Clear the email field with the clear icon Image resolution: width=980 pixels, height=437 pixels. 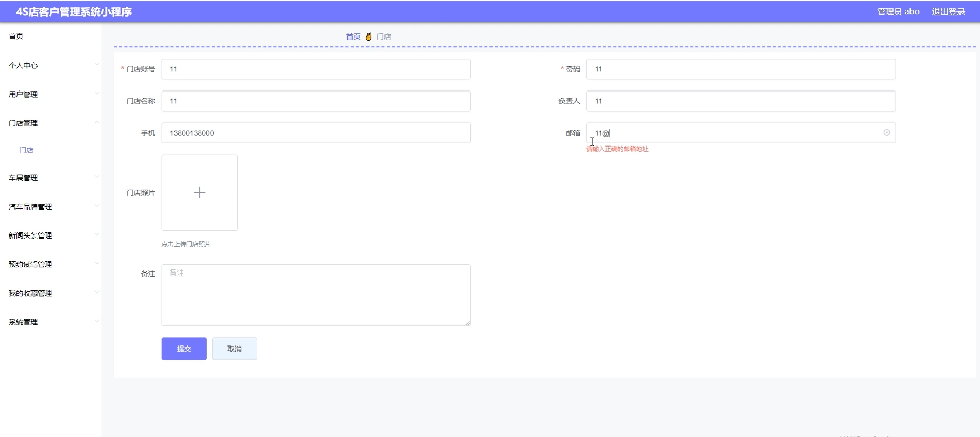886,133
